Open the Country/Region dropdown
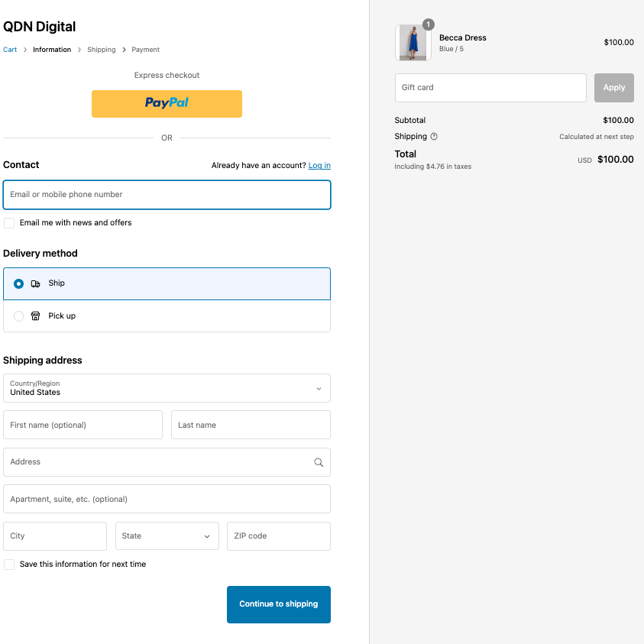 pos(167,388)
